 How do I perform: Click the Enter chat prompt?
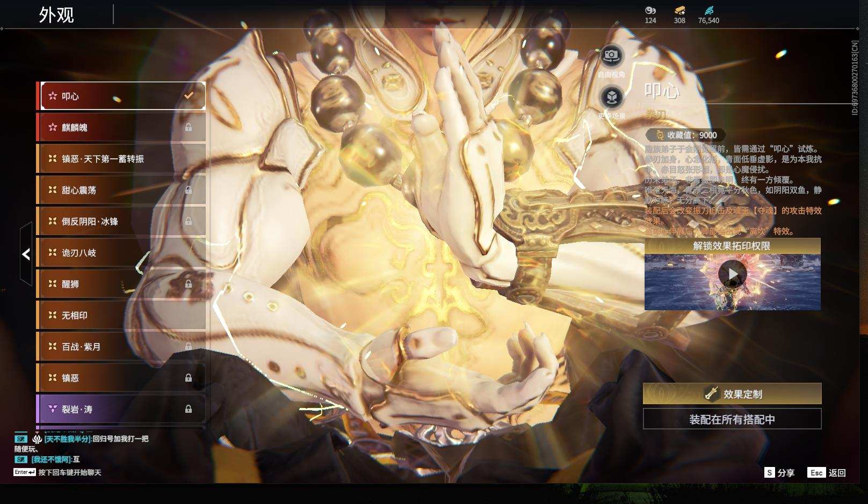click(x=57, y=472)
